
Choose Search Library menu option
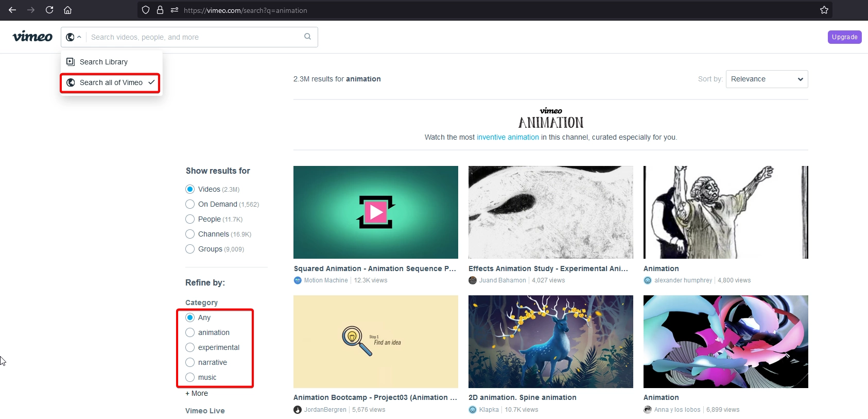point(111,62)
